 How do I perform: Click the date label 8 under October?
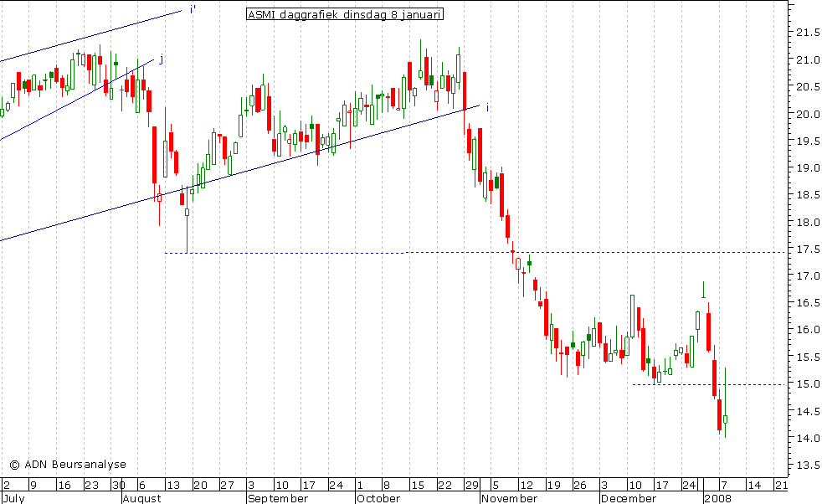(386, 485)
